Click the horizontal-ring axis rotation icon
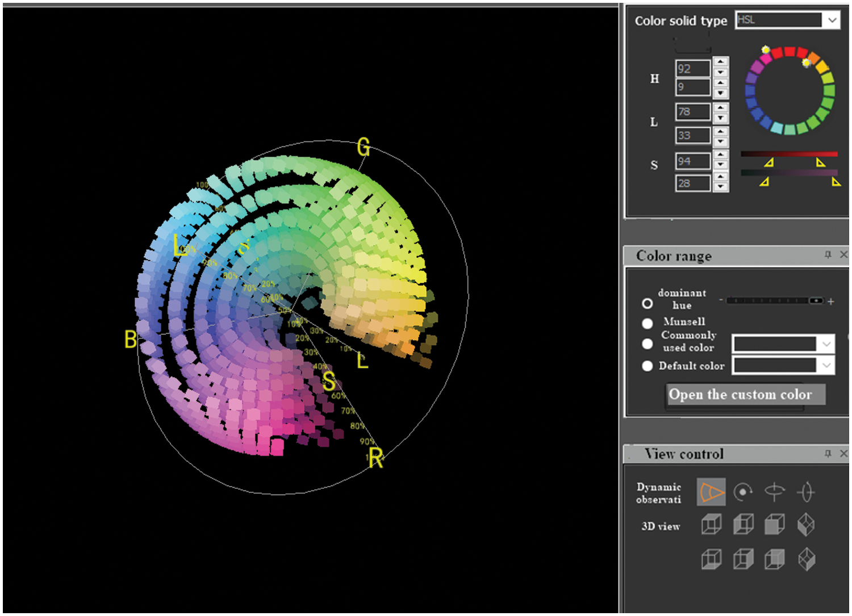852x616 pixels. pos(774,492)
